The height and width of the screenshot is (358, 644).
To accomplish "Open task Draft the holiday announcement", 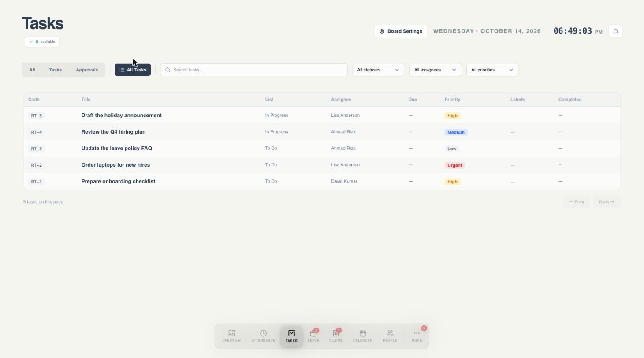I will [x=121, y=116].
